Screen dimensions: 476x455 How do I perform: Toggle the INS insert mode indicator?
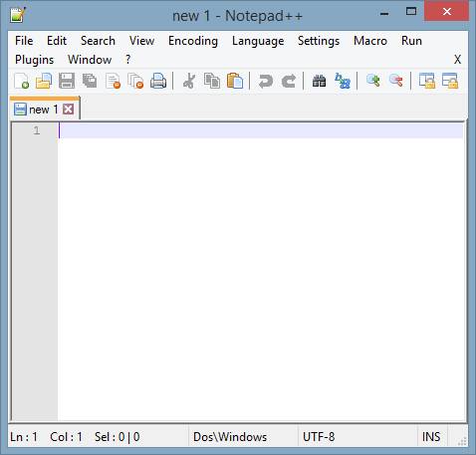(431, 436)
